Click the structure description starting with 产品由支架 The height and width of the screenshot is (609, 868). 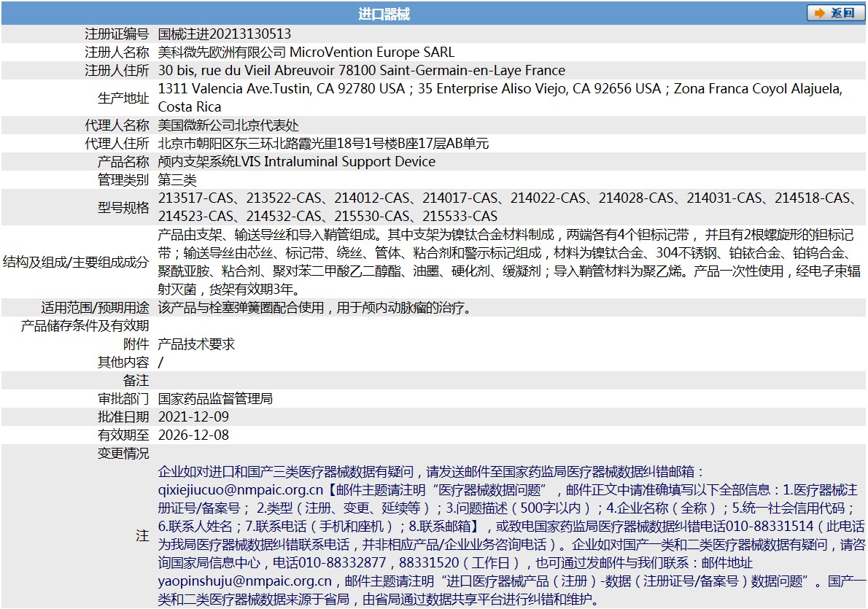509,262
